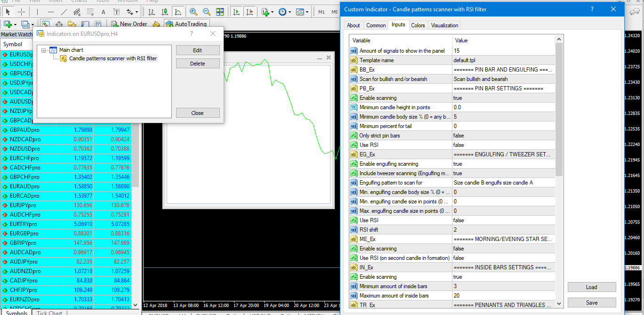Open the MetaEditor icon

coord(157,24)
